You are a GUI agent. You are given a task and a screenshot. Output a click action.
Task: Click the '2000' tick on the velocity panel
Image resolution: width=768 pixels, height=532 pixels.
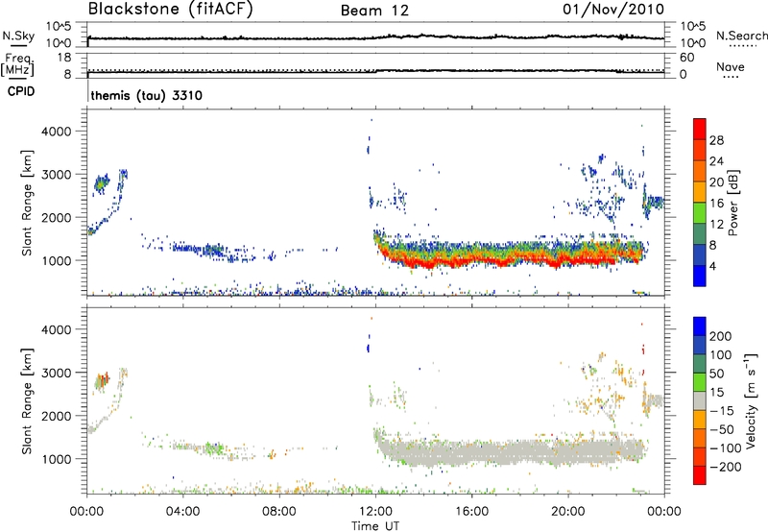(x=57, y=416)
